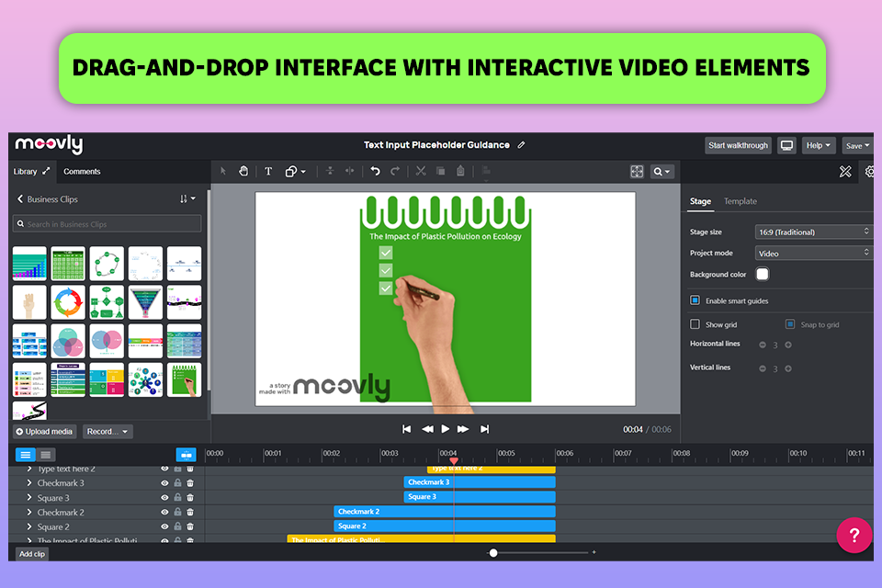Click the Checkmark 2 timeline clip bar
The image size is (882, 588).
(445, 512)
